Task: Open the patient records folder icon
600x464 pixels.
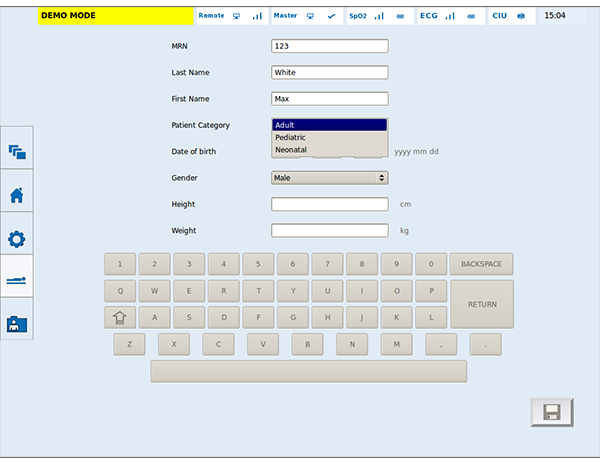Action: [16, 324]
